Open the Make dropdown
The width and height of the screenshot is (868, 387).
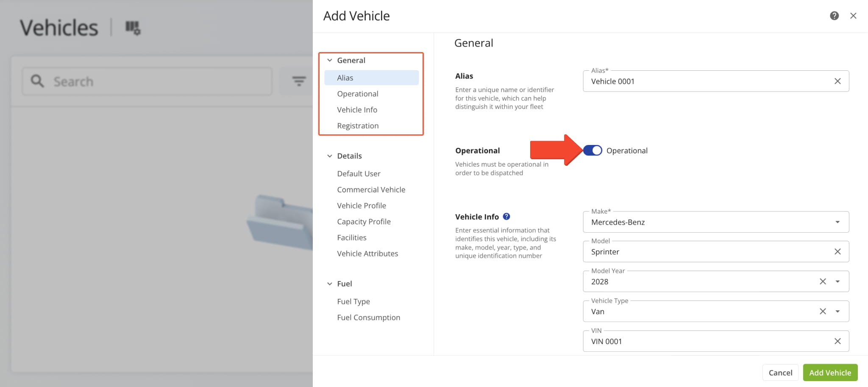point(837,222)
